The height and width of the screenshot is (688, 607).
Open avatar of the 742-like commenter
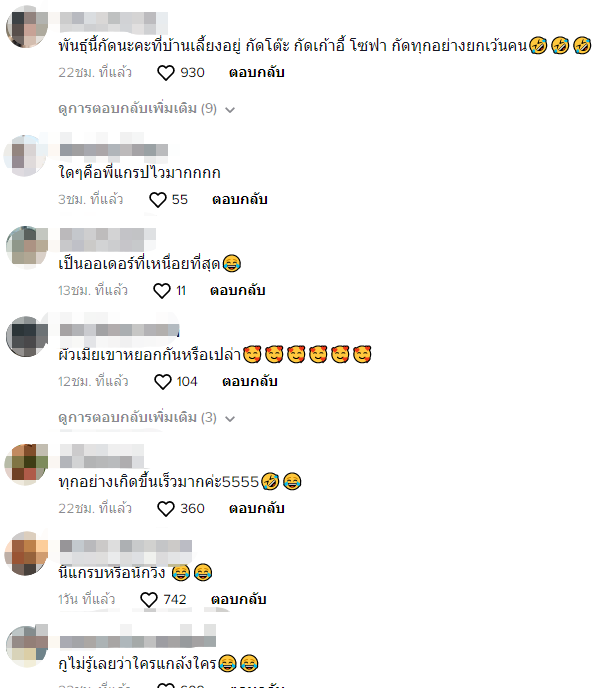coord(25,553)
